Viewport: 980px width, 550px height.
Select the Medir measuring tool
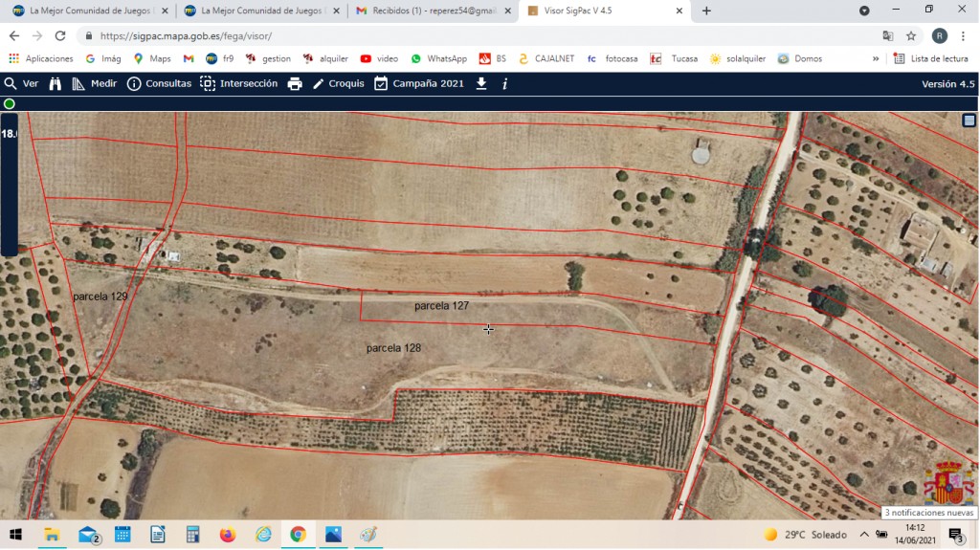(95, 84)
